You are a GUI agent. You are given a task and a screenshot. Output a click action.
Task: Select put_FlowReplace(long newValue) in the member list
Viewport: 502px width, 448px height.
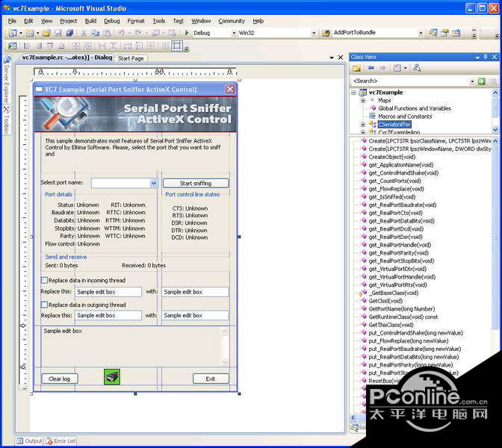coord(408,340)
